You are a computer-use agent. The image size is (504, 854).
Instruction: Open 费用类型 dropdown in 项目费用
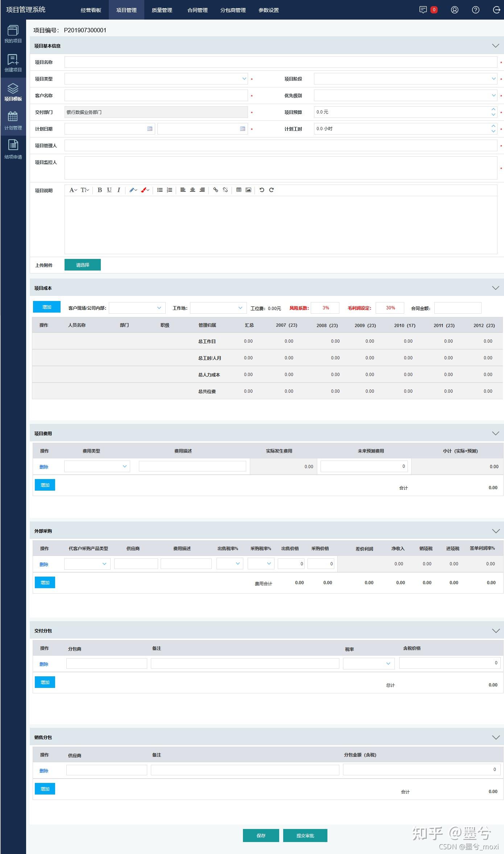97,466
